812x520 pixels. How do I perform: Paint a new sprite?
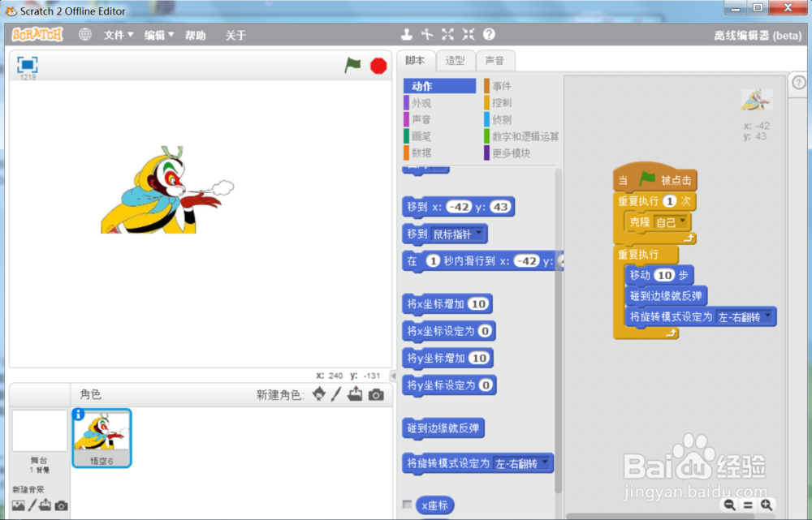[336, 394]
